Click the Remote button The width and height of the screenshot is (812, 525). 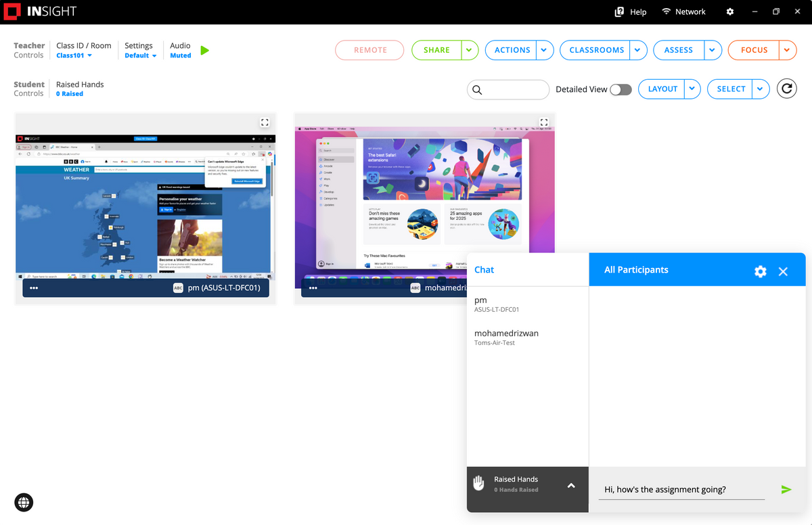click(370, 50)
